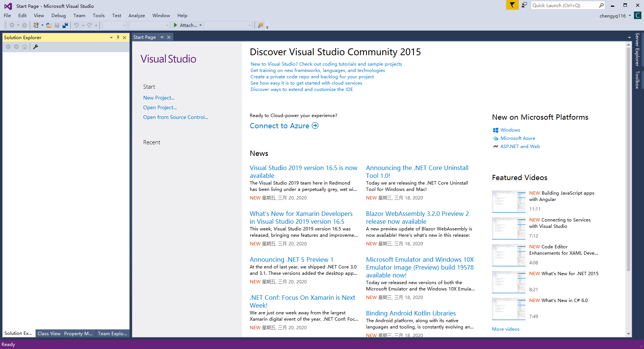Expand the chengyq116 account dropdown
Screen dimensions: 644x349
[630, 16]
